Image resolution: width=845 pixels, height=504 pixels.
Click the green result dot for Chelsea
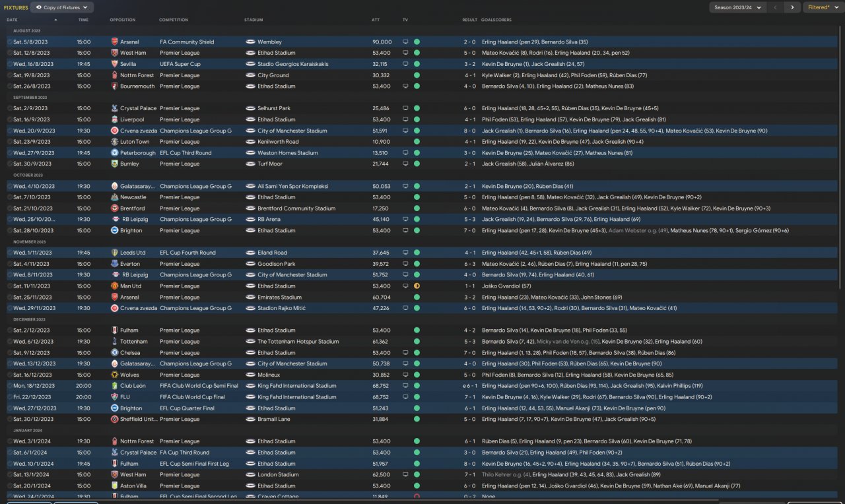[x=417, y=353]
